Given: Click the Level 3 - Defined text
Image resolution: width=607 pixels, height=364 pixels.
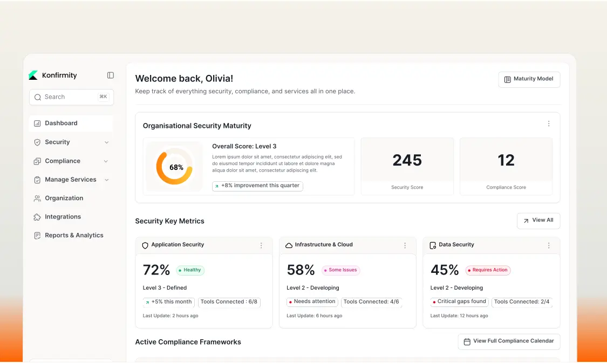Looking at the screenshot, I should point(165,288).
